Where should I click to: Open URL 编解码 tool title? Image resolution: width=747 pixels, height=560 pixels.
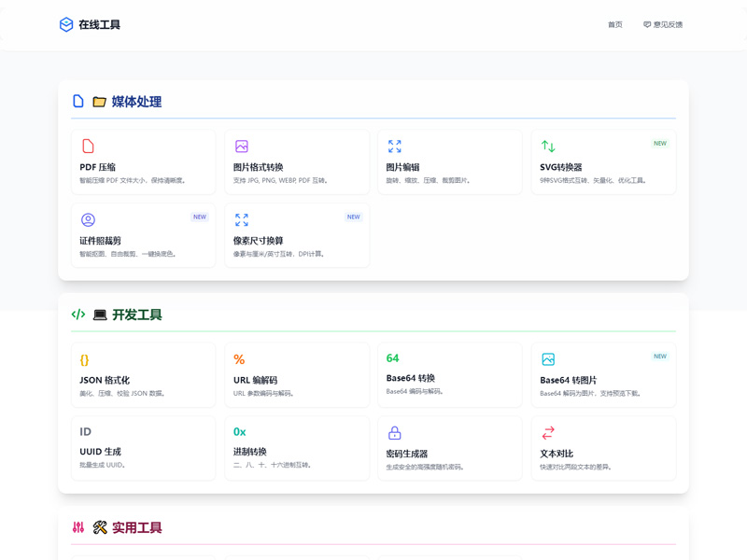point(255,380)
